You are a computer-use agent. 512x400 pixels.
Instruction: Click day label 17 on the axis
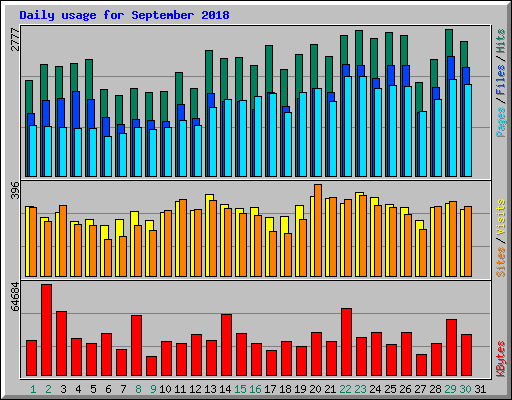[x=270, y=389]
